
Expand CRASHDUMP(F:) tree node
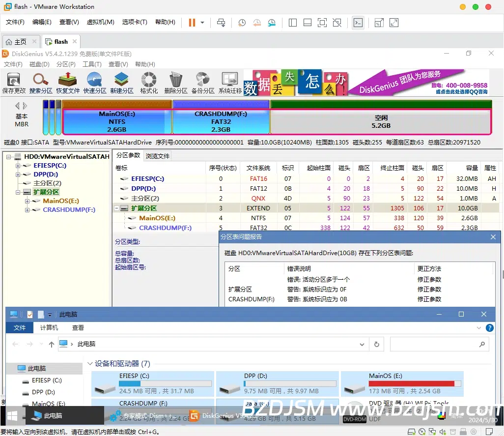point(28,209)
